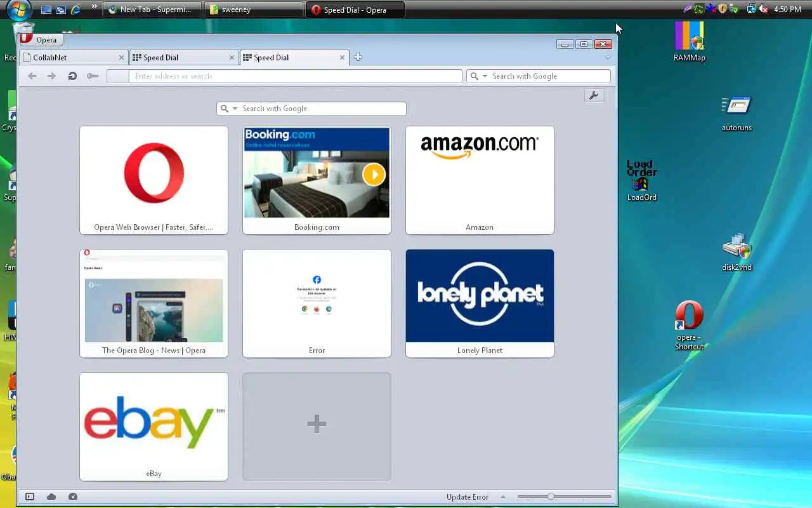Select the autoruns desktop icon
The height and width of the screenshot is (508, 812).
[737, 113]
